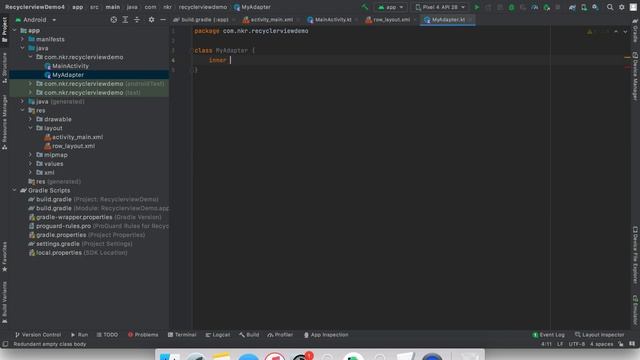
Task: Toggle the Project side tool window
Action: 4,29
